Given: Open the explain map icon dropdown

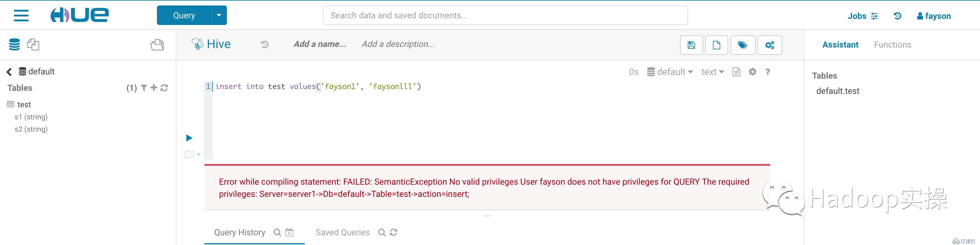Looking at the screenshot, I should click(x=193, y=154).
